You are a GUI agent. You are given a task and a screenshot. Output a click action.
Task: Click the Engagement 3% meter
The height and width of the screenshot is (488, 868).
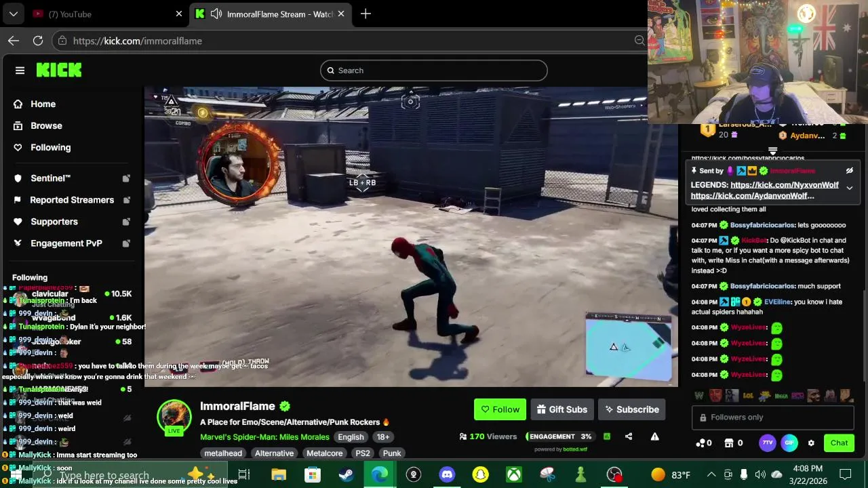coord(560,436)
